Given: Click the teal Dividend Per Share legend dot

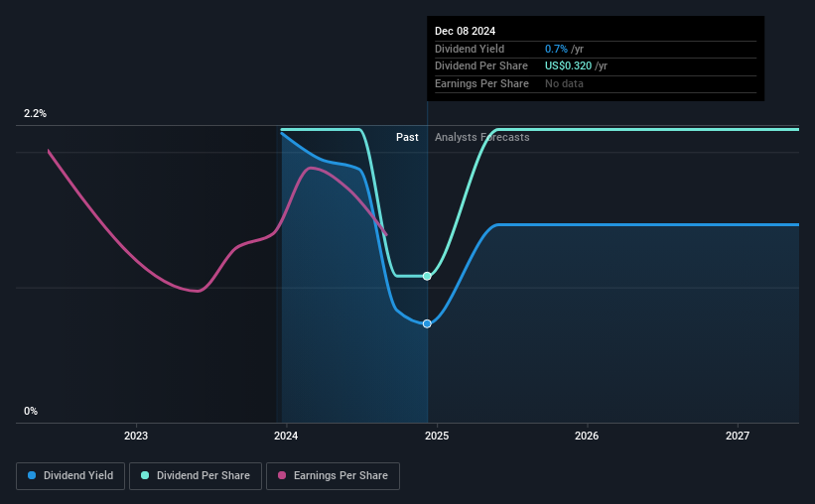Looking at the screenshot, I should click(145, 475).
